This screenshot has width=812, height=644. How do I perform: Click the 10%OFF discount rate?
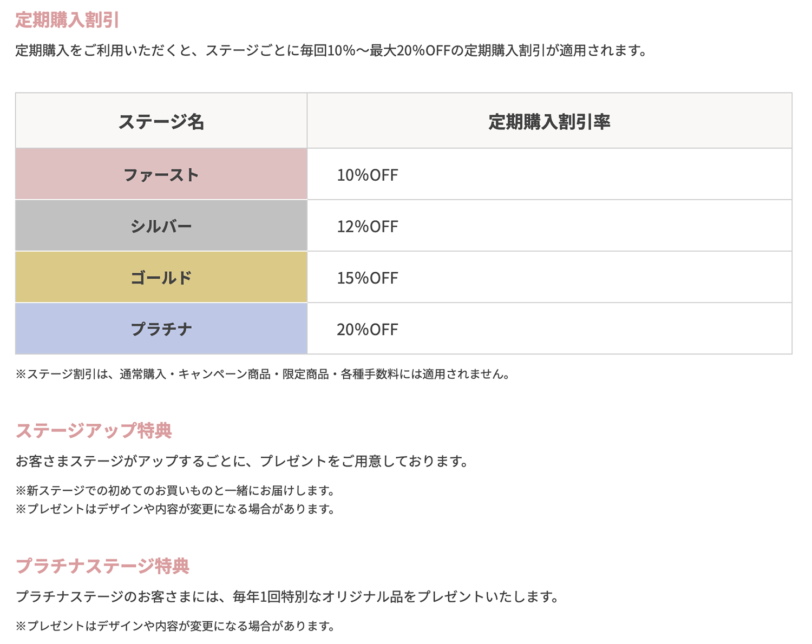point(368,175)
